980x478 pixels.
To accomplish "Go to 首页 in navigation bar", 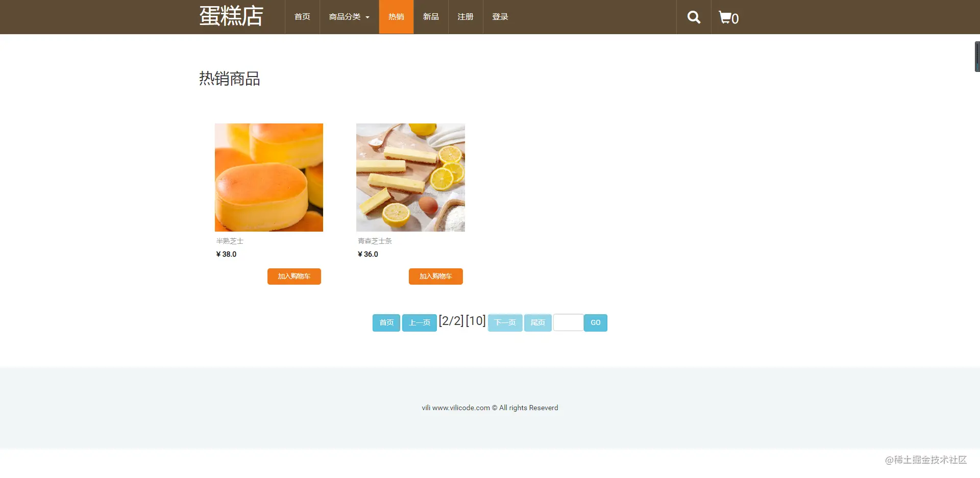I will 302,17.
